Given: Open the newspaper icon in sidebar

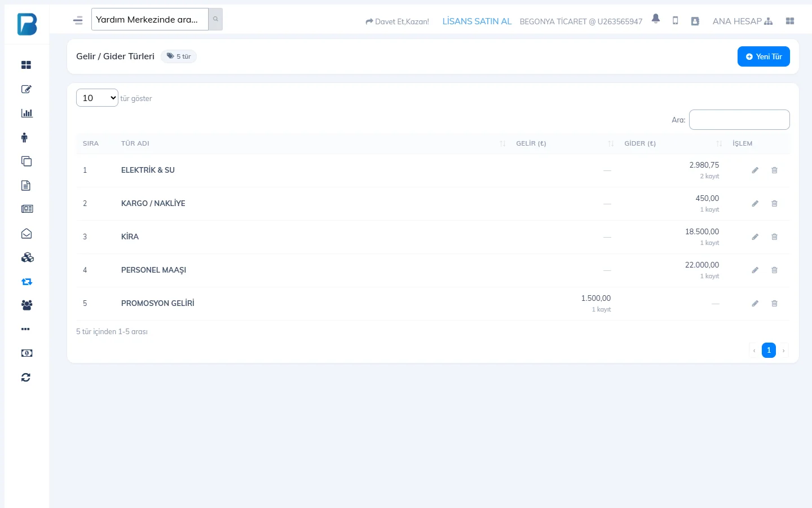Looking at the screenshot, I should (27, 209).
